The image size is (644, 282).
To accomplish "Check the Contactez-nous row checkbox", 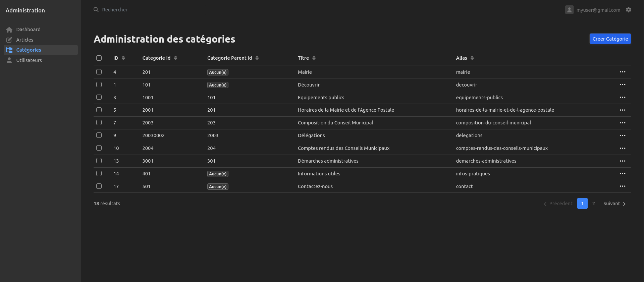I will (99, 186).
